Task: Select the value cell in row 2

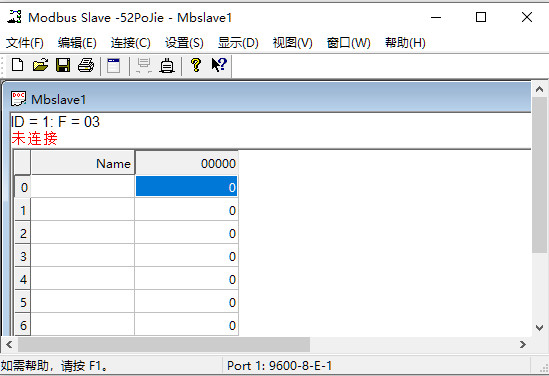Action: pos(186,232)
